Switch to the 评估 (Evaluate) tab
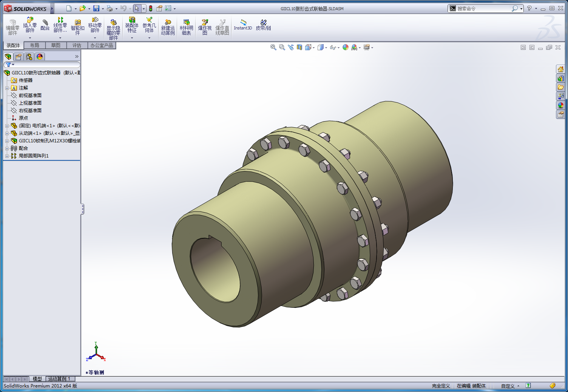 pyautogui.click(x=77, y=45)
